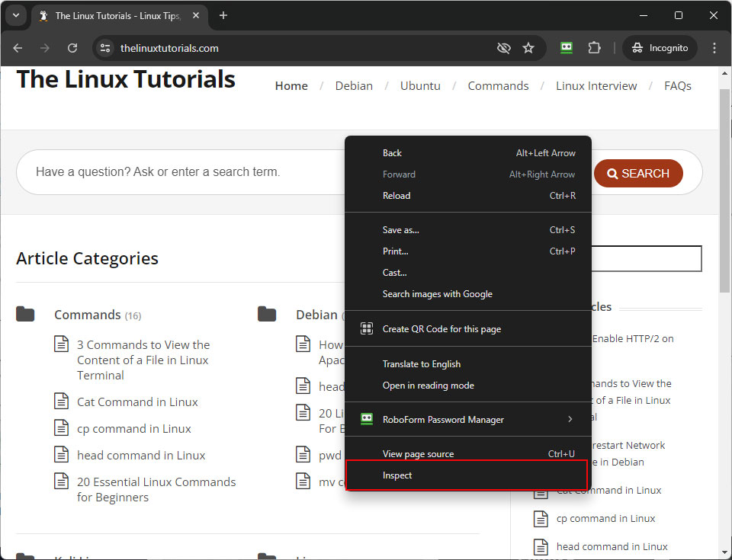Click the sidebar search text box
The width and height of the screenshot is (732, 560).
(646, 258)
